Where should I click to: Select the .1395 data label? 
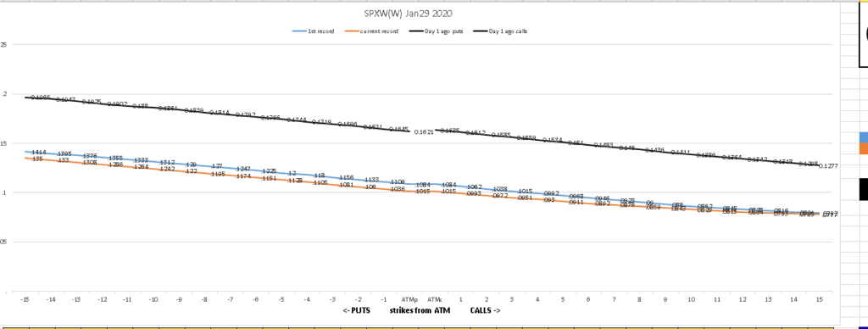64,153
